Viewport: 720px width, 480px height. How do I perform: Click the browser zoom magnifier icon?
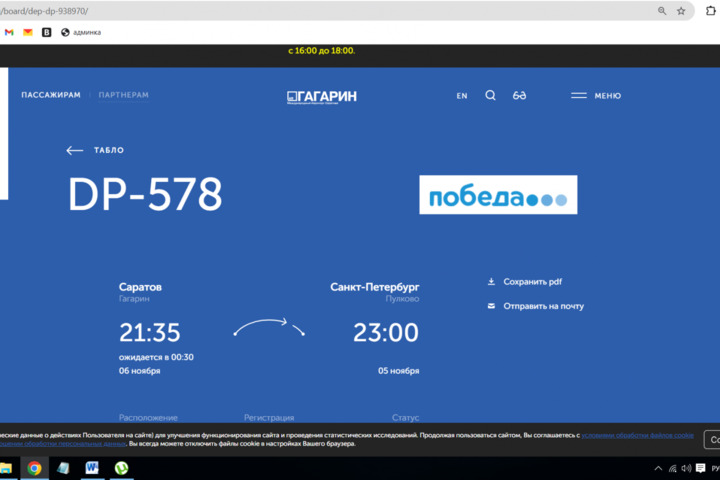[662, 11]
